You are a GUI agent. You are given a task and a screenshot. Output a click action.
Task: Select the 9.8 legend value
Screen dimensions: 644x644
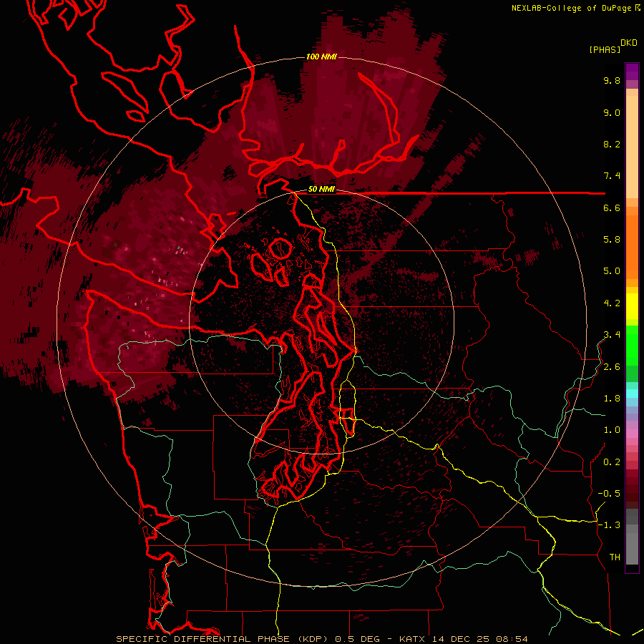coord(612,80)
